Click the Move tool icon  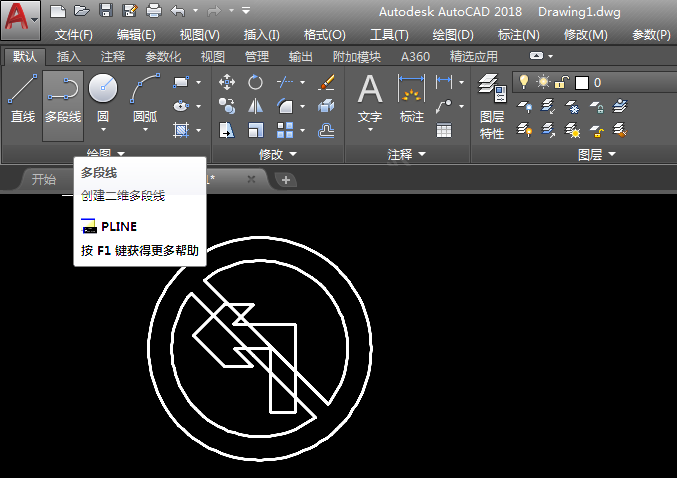click(227, 82)
